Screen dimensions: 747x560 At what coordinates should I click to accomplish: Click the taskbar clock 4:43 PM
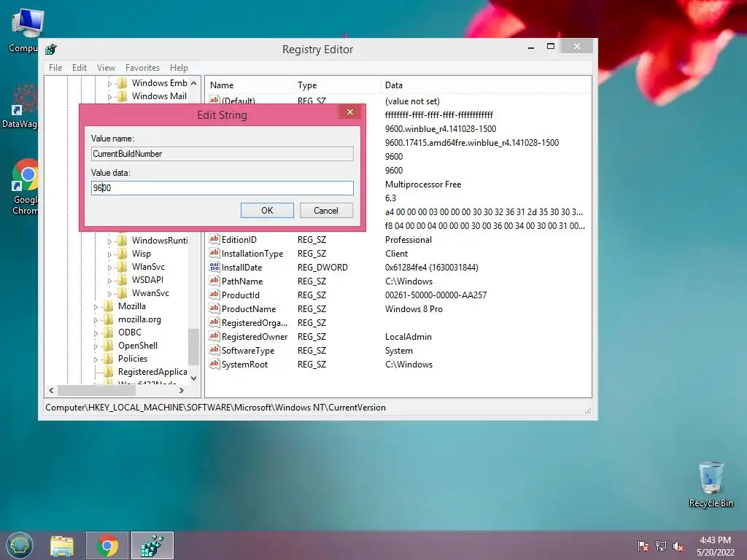(715, 540)
